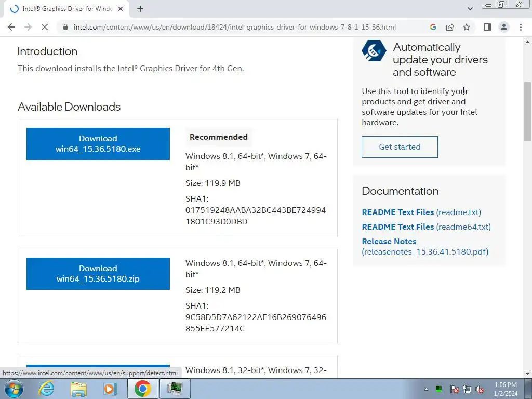Screen dimensions: 532x399
Task: Click the Documentation heading
Action: click(x=400, y=191)
